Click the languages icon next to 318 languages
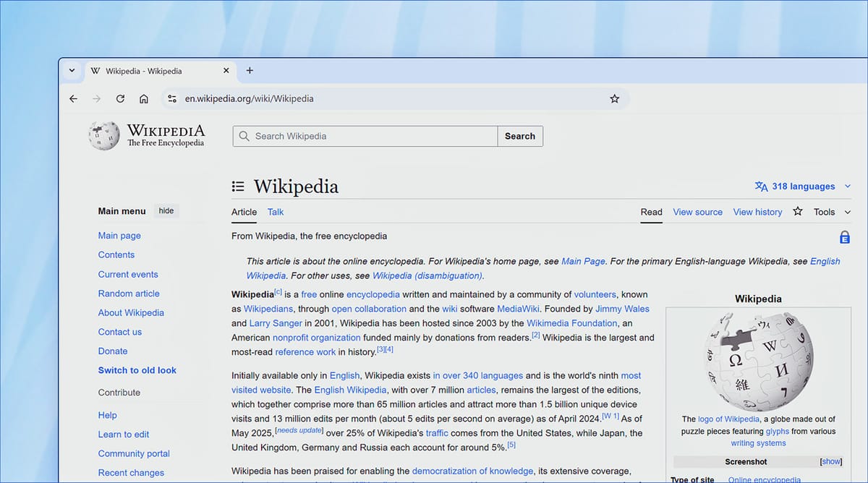 click(x=762, y=186)
